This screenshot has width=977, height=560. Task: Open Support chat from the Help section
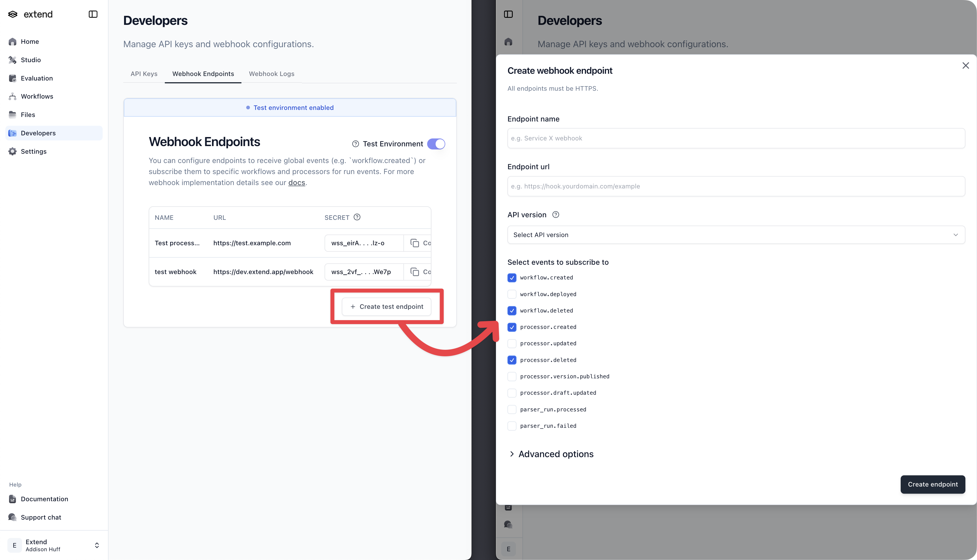coord(41,517)
